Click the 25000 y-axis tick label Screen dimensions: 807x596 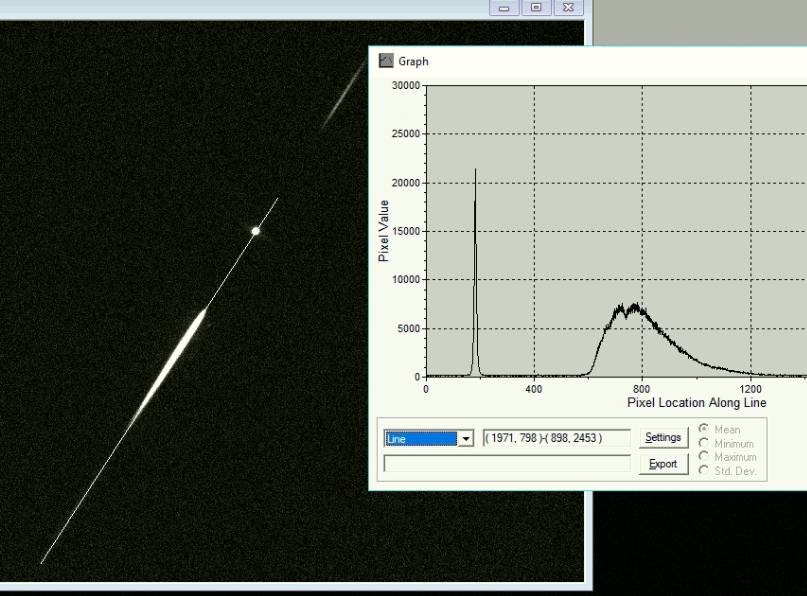406,134
